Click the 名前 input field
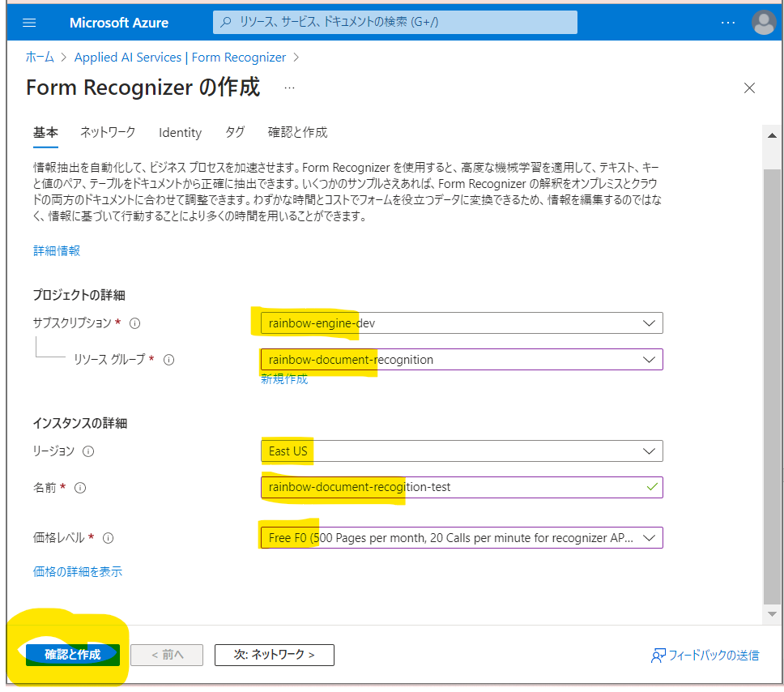This screenshot has height=692, width=784. [x=462, y=488]
